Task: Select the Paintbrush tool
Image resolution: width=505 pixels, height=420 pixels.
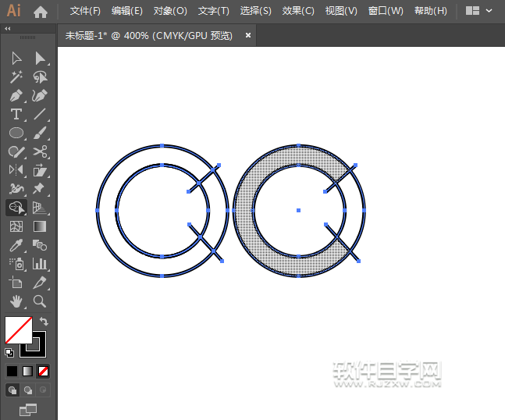Action: coord(40,133)
